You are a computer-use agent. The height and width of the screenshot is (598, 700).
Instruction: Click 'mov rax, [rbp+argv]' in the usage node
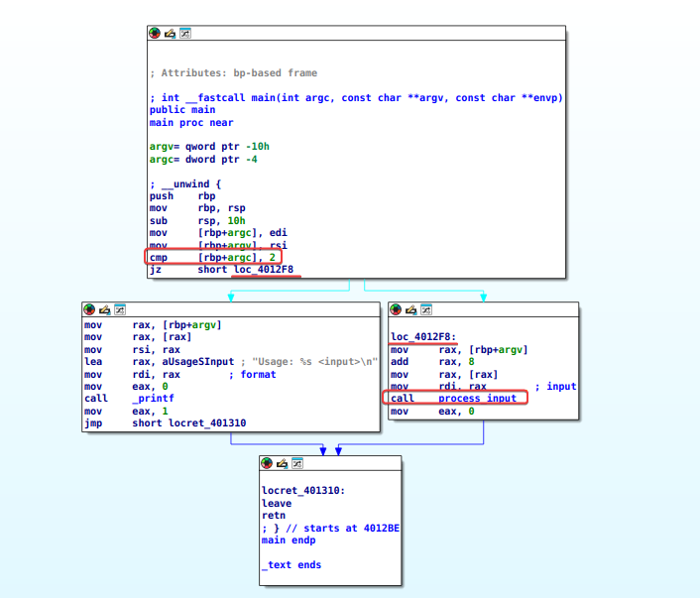tap(153, 325)
